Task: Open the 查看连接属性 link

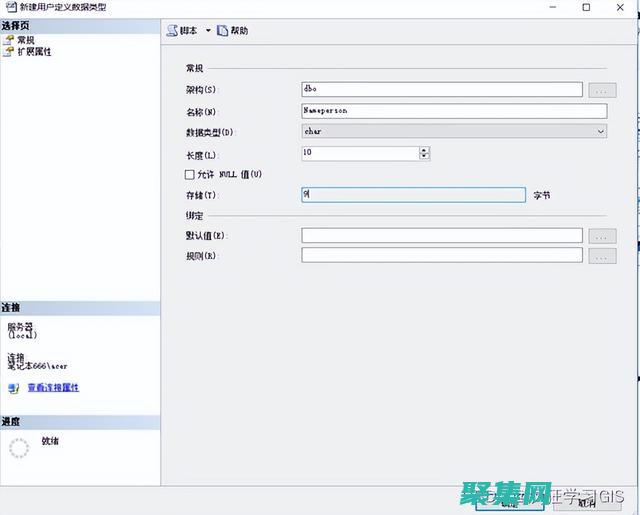Action: pyautogui.click(x=53, y=388)
